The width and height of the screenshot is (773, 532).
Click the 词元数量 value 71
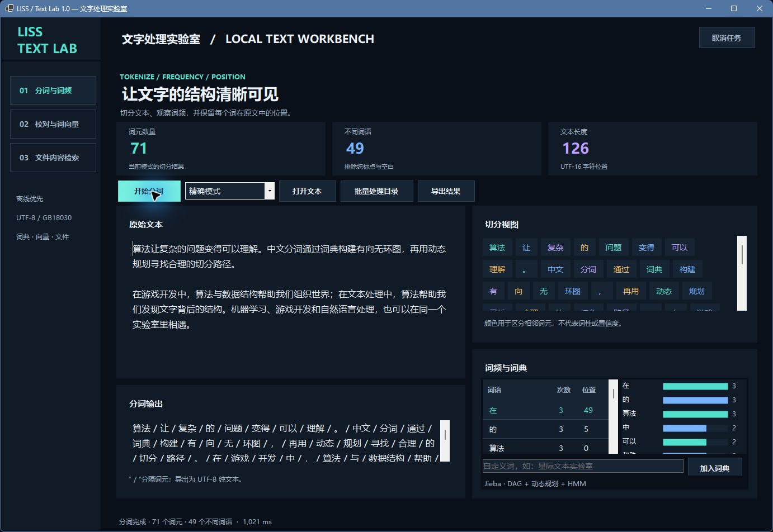pyautogui.click(x=139, y=148)
